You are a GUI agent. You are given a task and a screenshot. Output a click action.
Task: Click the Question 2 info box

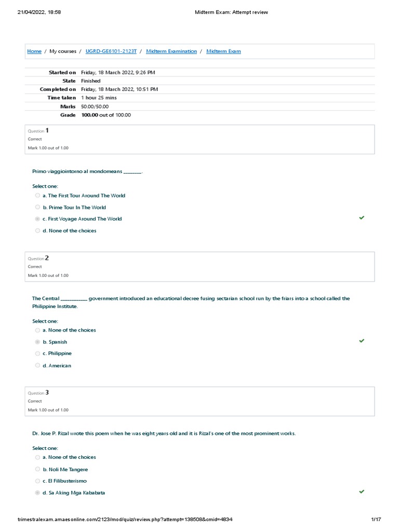pos(199,267)
